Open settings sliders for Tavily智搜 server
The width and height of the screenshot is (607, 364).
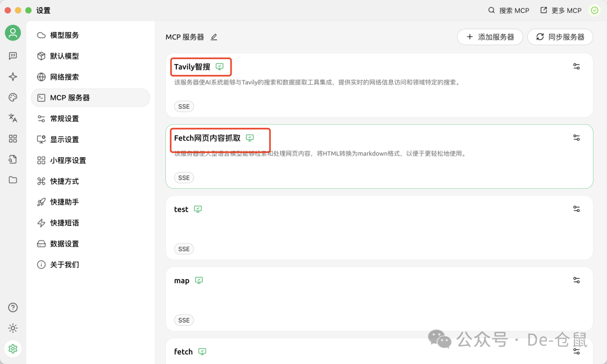(576, 66)
